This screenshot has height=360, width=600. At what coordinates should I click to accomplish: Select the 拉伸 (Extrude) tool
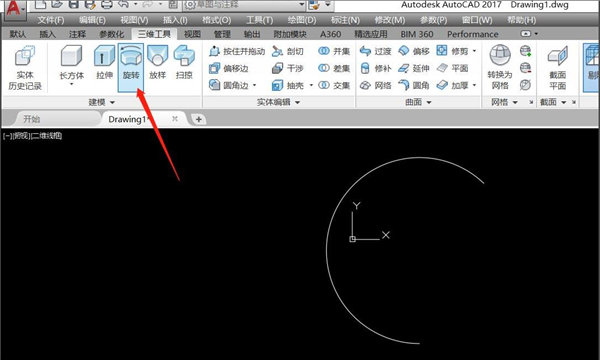coord(104,63)
